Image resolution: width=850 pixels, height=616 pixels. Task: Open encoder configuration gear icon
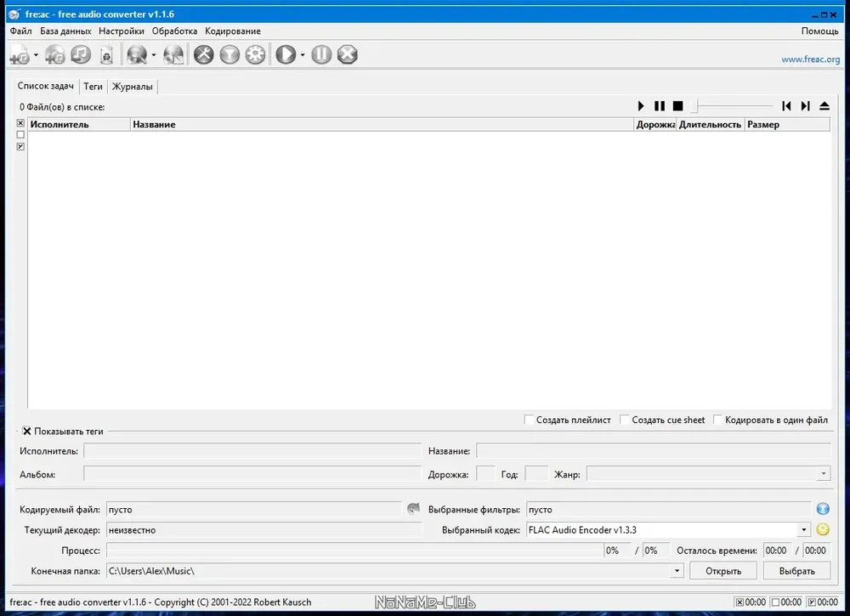pyautogui.click(x=255, y=54)
